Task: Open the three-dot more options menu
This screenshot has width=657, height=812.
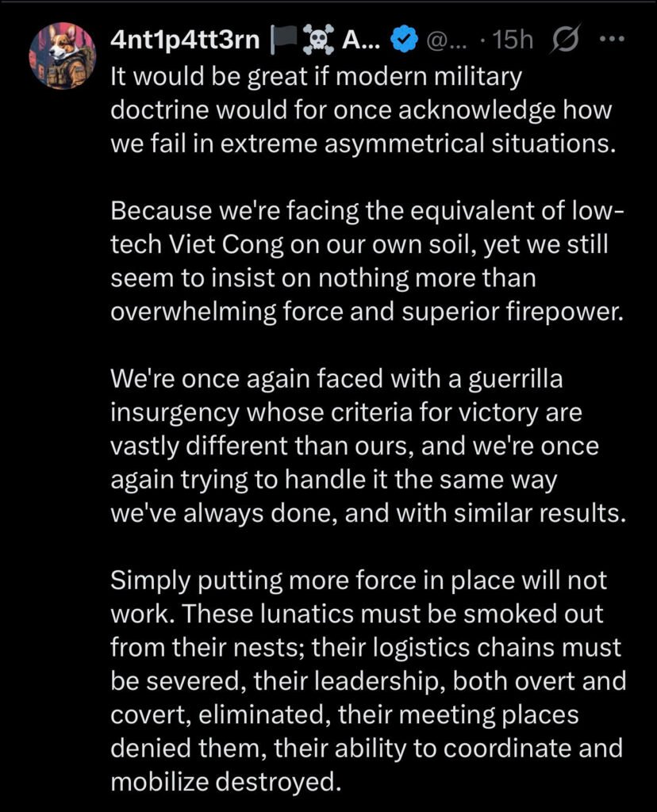Action: [610, 39]
